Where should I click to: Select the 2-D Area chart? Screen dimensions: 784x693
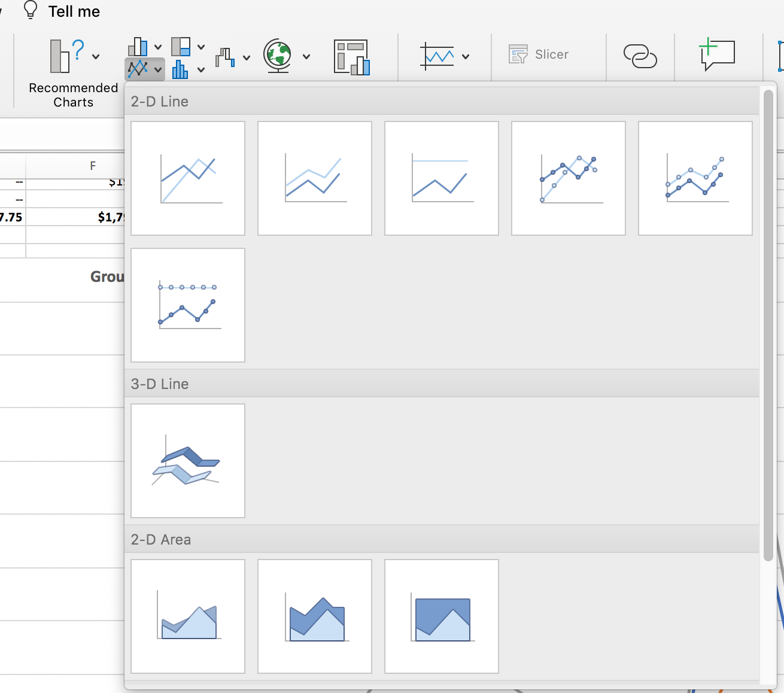[188, 616]
